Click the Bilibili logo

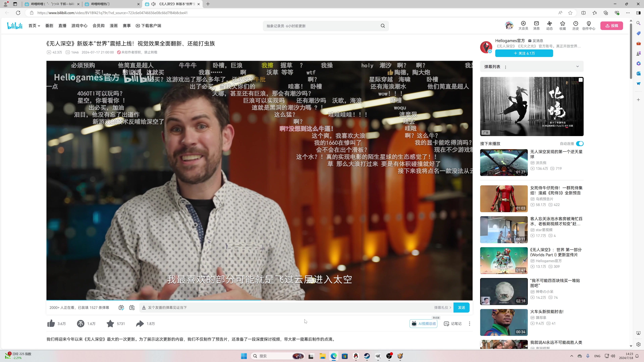coord(15,25)
